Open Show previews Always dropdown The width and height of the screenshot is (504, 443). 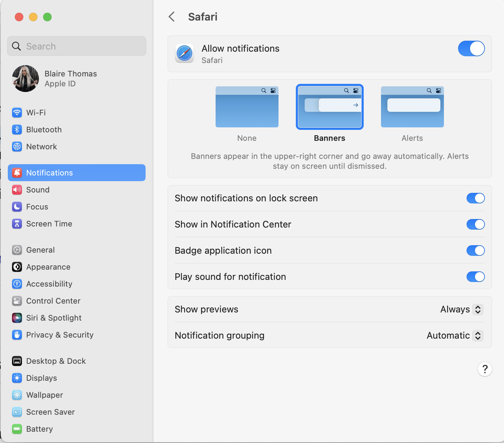462,309
